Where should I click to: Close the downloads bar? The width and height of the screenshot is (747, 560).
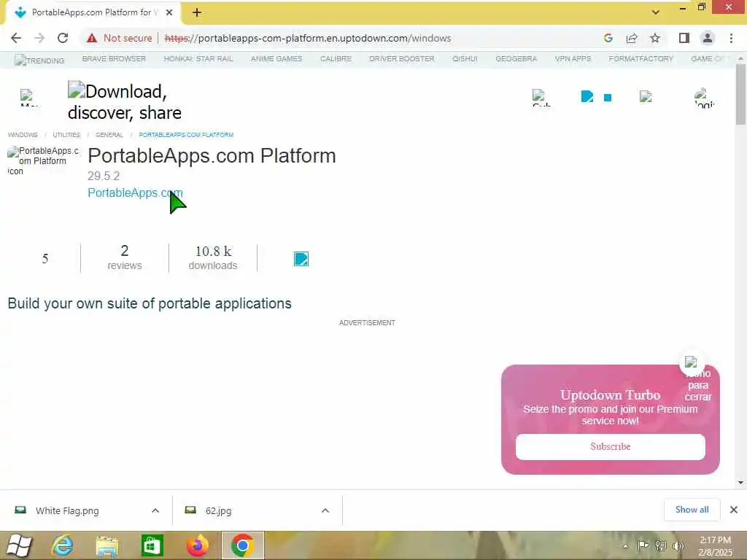[x=734, y=510]
